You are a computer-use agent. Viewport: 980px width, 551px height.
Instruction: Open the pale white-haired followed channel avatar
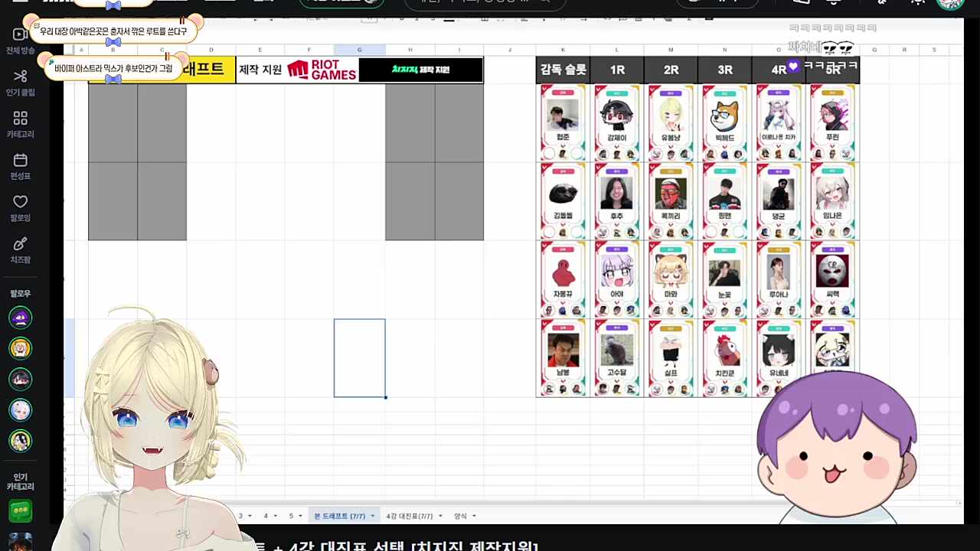(x=20, y=410)
